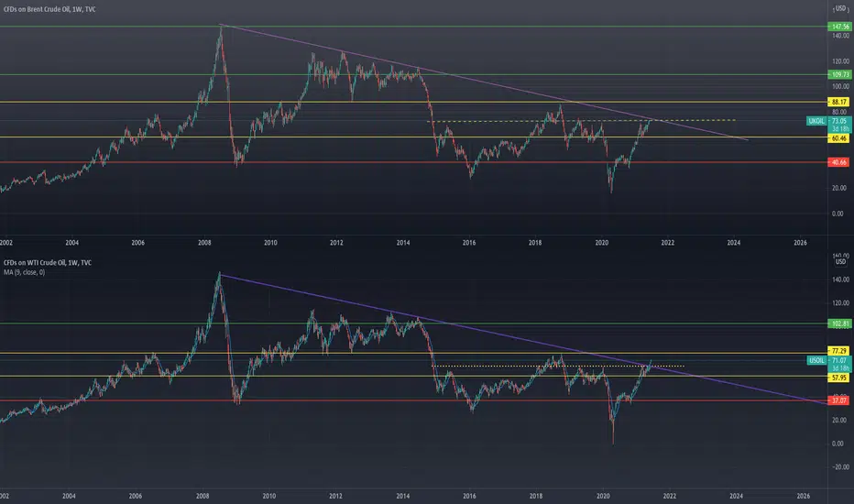Image resolution: width=854 pixels, height=504 pixels.
Task: Click the USOIL symbol tag
Action: [816, 360]
